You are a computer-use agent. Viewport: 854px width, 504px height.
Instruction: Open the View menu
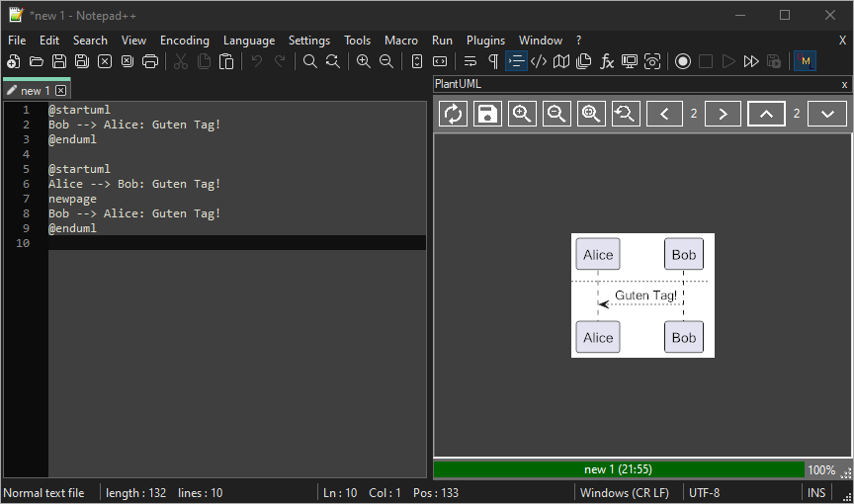point(133,41)
